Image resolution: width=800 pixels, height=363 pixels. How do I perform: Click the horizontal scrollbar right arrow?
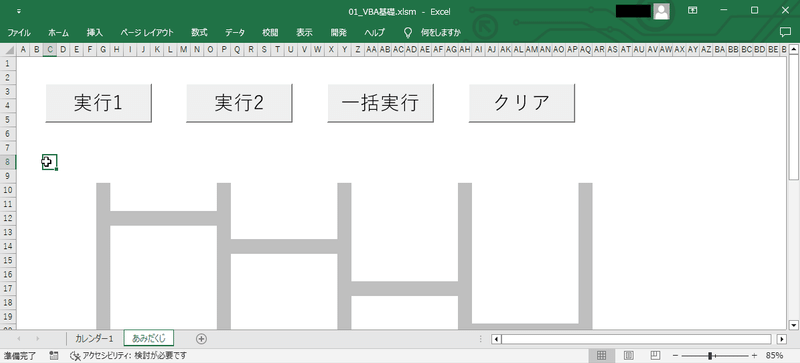(782, 340)
